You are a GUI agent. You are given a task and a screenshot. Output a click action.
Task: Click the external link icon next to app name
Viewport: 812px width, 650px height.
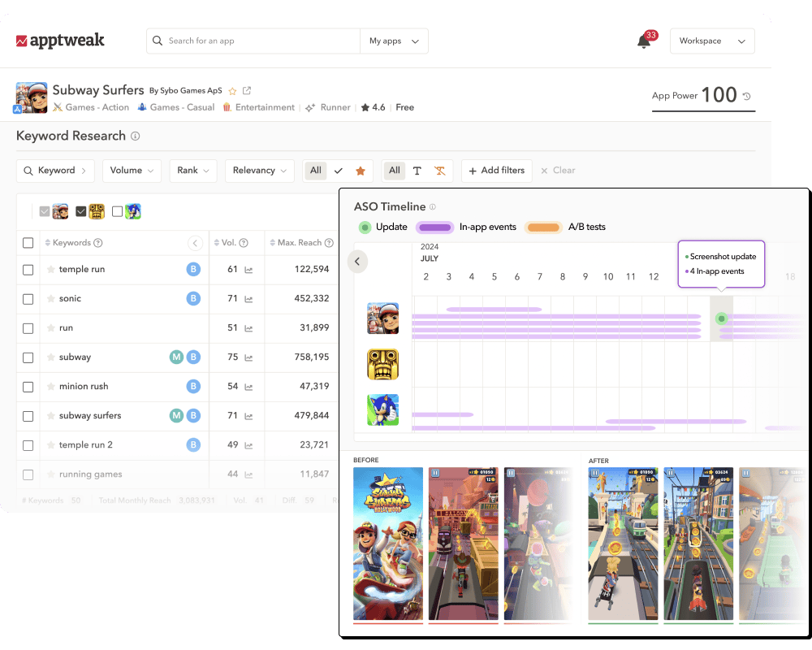click(x=248, y=91)
